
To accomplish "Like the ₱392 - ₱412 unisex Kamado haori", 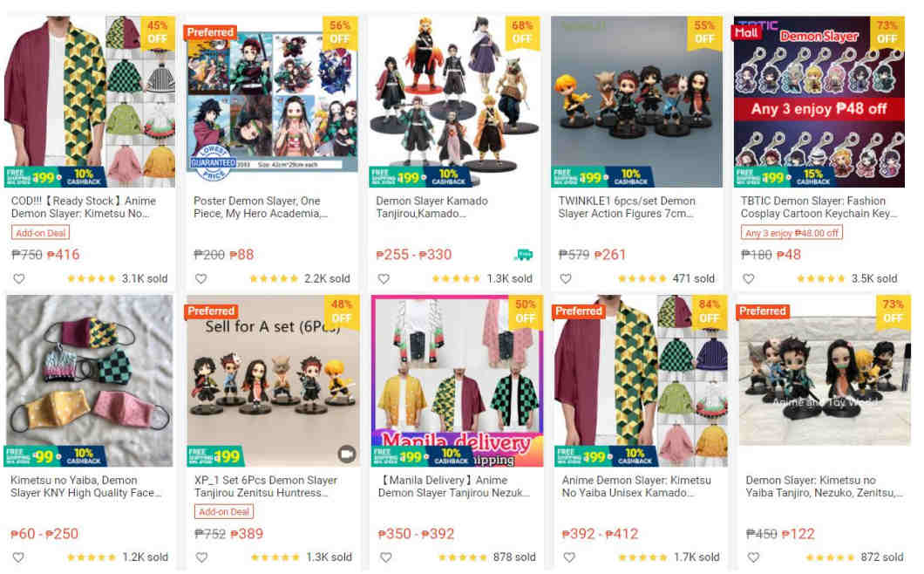I will [x=569, y=557].
